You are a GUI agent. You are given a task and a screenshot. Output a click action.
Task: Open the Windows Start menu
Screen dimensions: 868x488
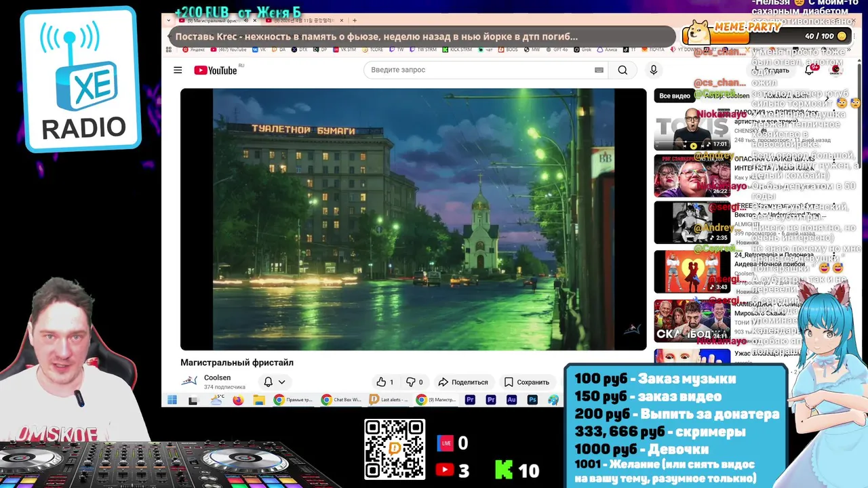coord(172,400)
